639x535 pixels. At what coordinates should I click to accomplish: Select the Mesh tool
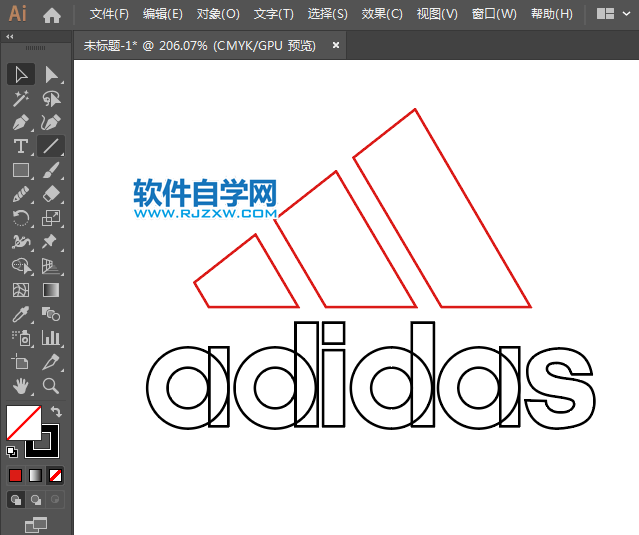tap(21, 290)
